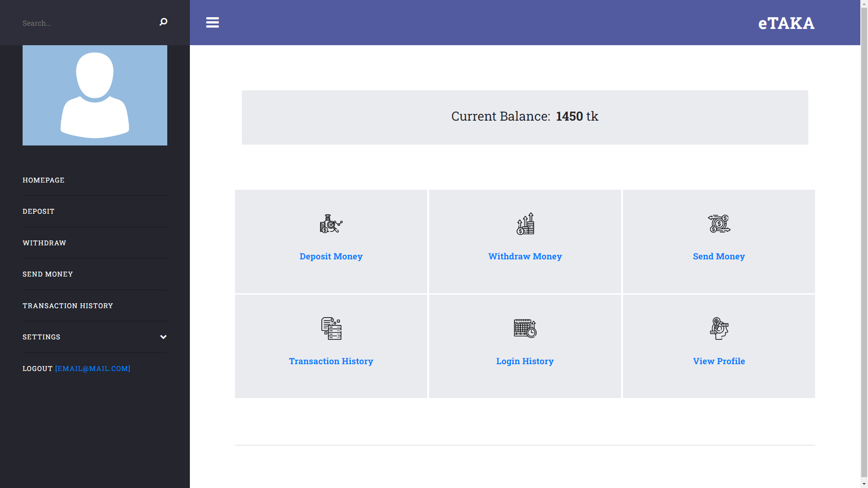The image size is (868, 488).
Task: Click the Transaction History document icon
Action: tap(331, 328)
